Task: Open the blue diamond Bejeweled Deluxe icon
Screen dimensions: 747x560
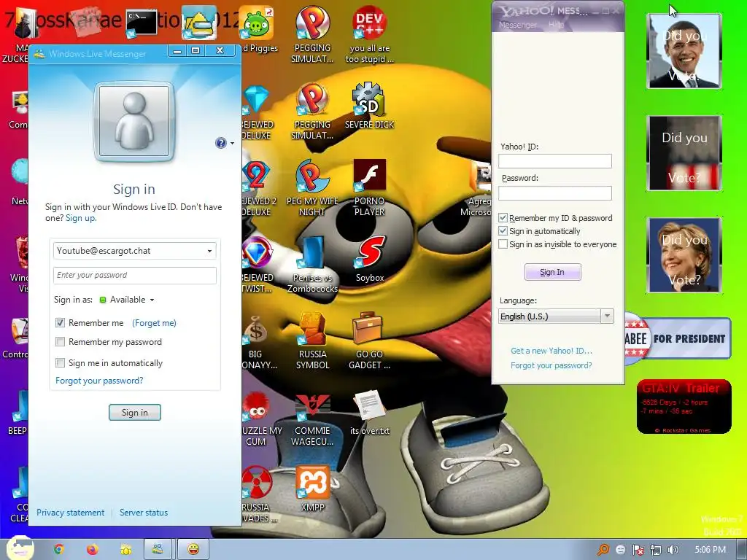Action: point(256,101)
